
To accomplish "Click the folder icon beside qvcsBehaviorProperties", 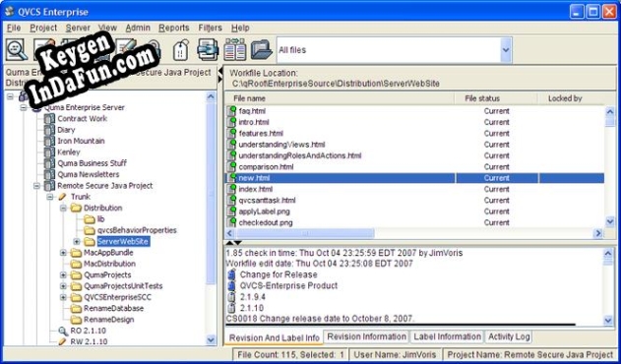I will click(90, 230).
